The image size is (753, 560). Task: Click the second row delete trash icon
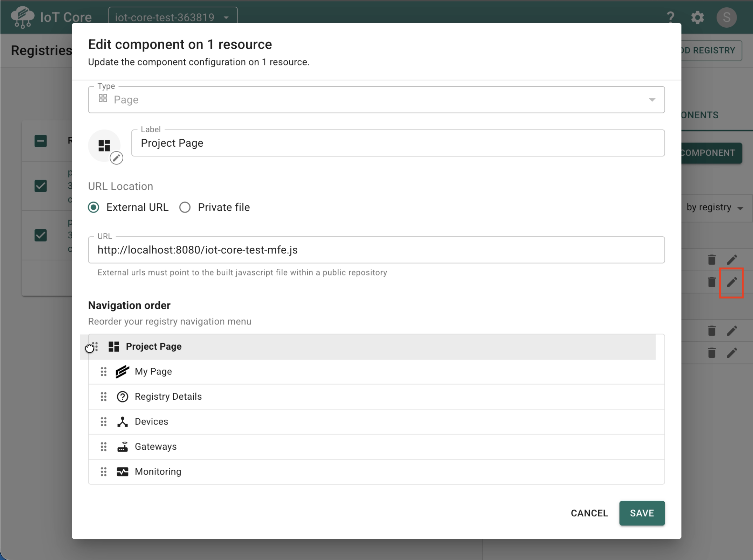[x=711, y=282]
